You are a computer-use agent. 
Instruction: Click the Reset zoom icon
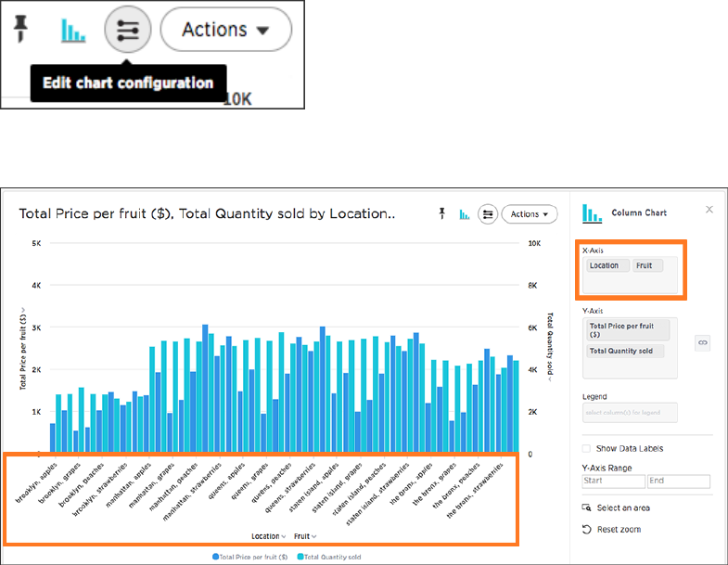[587, 529]
